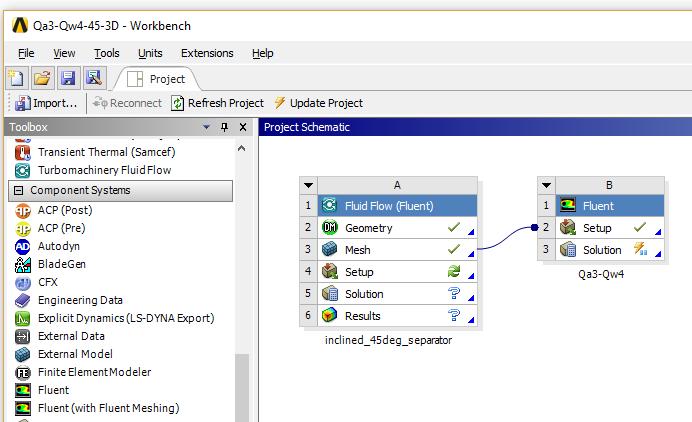This screenshot has height=422, width=692.
Task: Select Results cell in system A
Action: point(397,316)
